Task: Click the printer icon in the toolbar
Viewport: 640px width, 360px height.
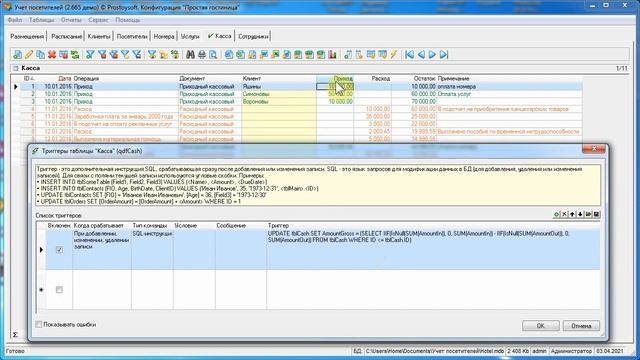Action: 202,55
